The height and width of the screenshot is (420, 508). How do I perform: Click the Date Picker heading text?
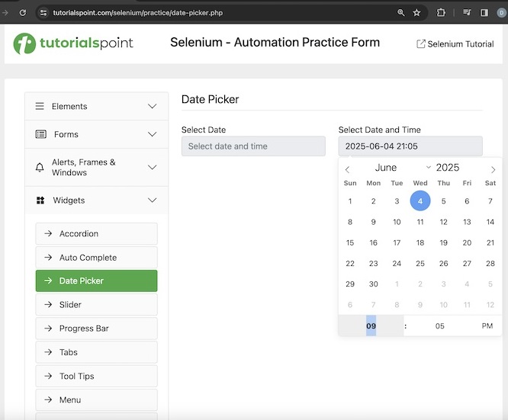pyautogui.click(x=210, y=99)
